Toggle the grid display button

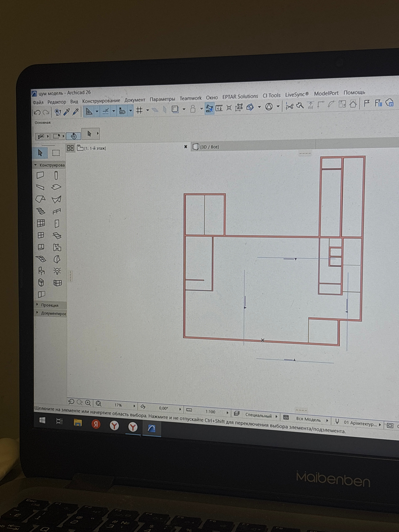pyautogui.click(x=139, y=110)
